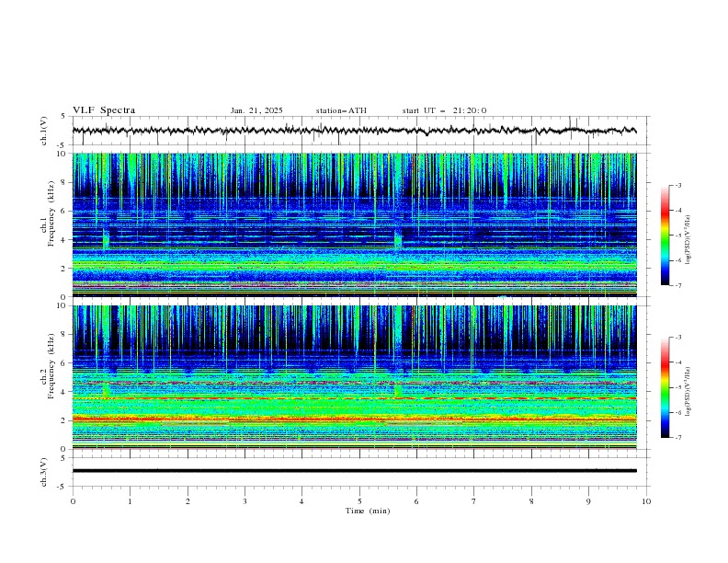Viewport: 728px width, 563px height.
Task: Click time axis tick label "2"
Action: [188, 501]
